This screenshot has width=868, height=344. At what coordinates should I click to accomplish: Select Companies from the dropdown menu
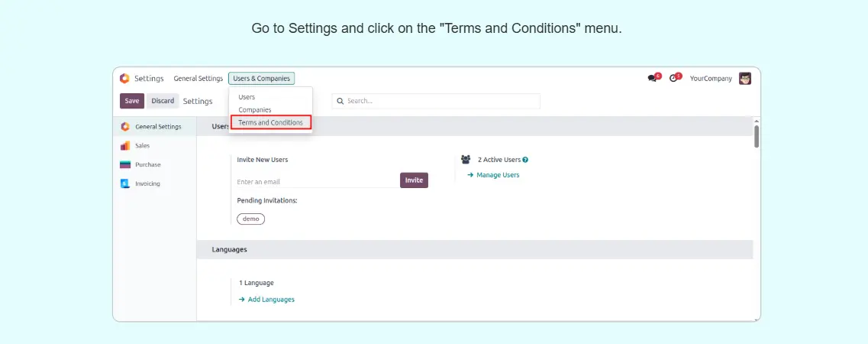tap(254, 110)
